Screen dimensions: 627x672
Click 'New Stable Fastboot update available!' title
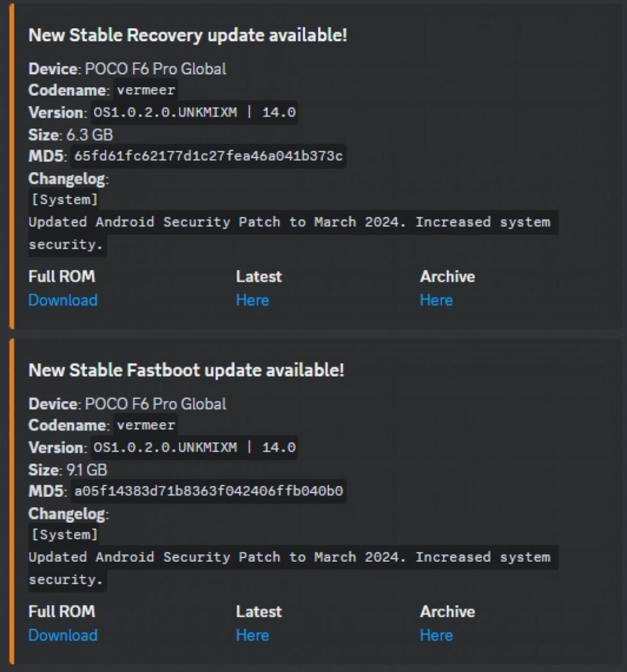[x=186, y=370]
